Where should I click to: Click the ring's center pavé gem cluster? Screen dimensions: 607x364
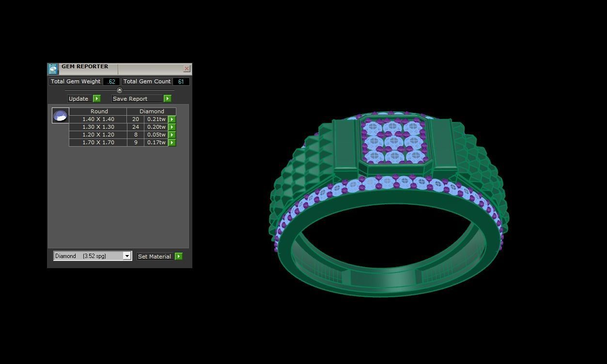394,142
